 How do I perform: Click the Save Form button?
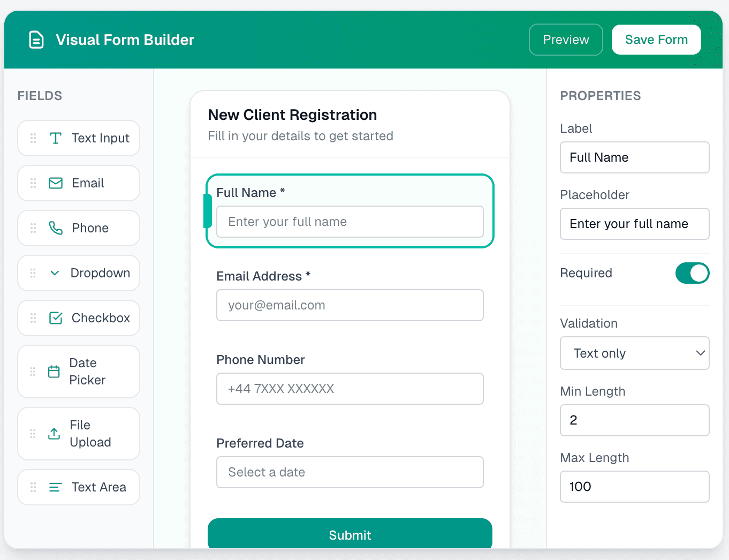click(x=656, y=39)
